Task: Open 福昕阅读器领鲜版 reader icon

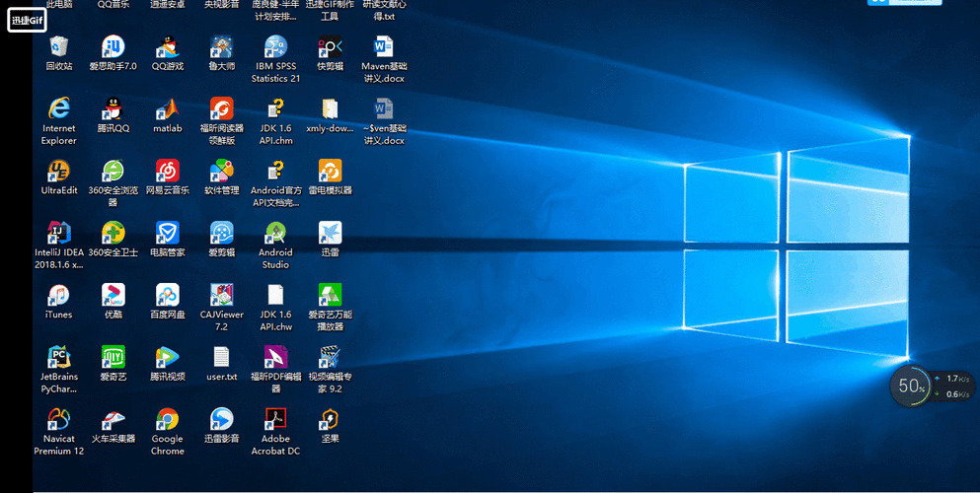Action: [222, 108]
